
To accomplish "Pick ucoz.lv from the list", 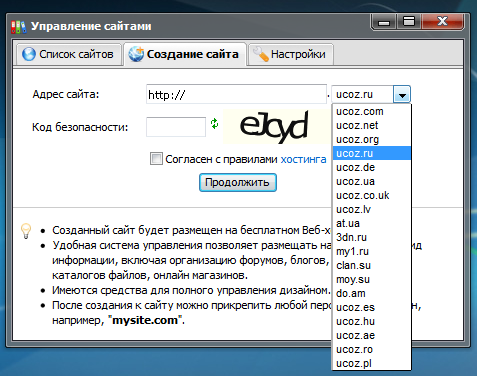I will click(372, 209).
